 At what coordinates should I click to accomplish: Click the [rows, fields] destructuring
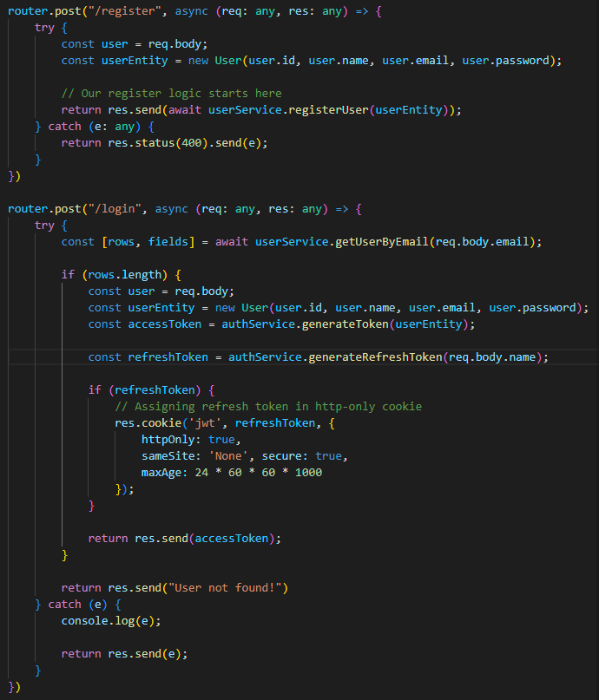point(148,242)
